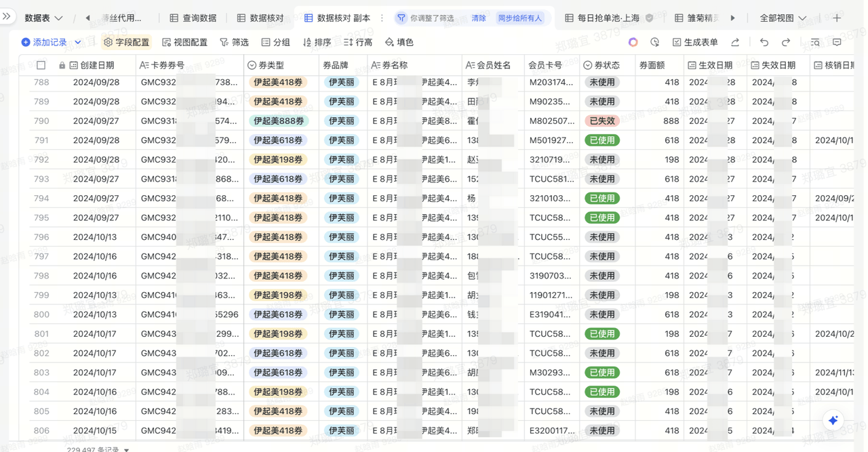Add a new view with plus icon

pyautogui.click(x=837, y=18)
